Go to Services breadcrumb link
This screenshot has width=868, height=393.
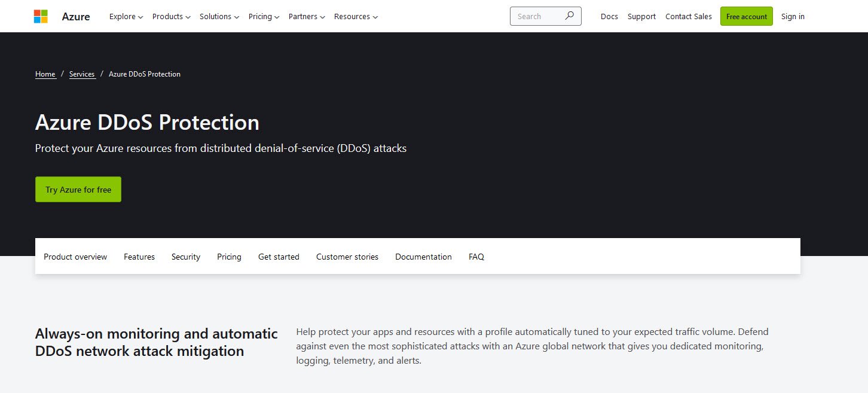(x=82, y=74)
